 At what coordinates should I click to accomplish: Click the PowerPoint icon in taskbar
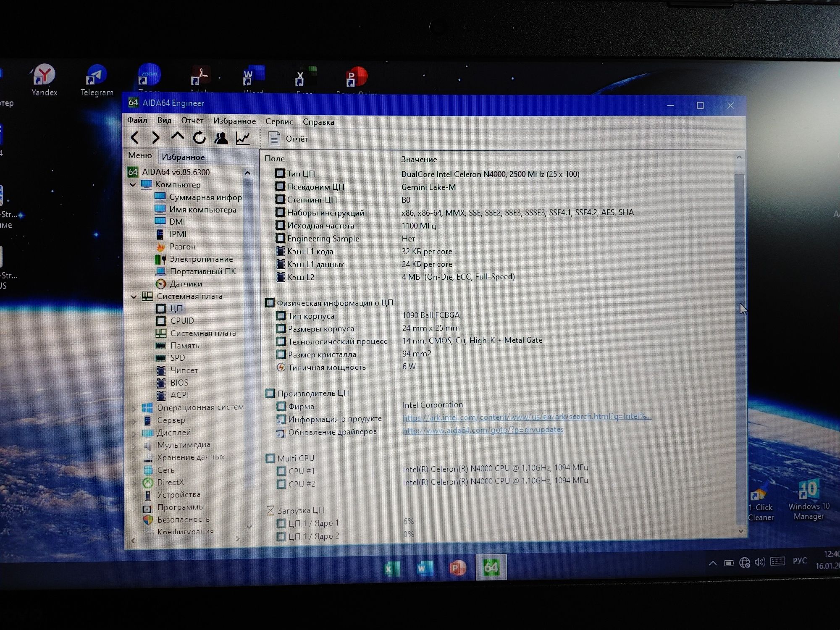[457, 568]
